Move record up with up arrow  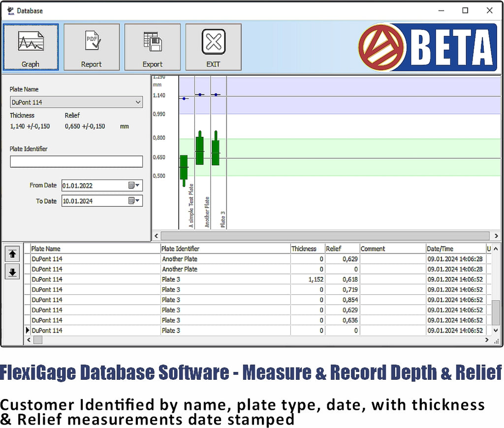pyautogui.click(x=12, y=254)
